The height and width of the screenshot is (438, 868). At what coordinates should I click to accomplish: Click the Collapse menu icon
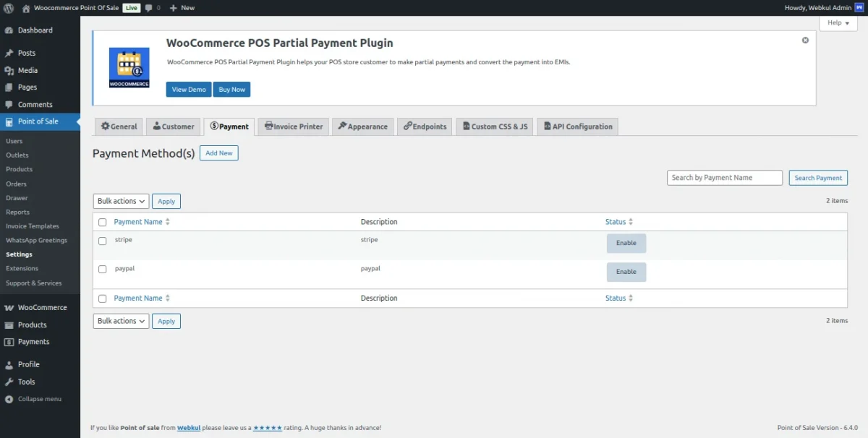(x=9, y=399)
